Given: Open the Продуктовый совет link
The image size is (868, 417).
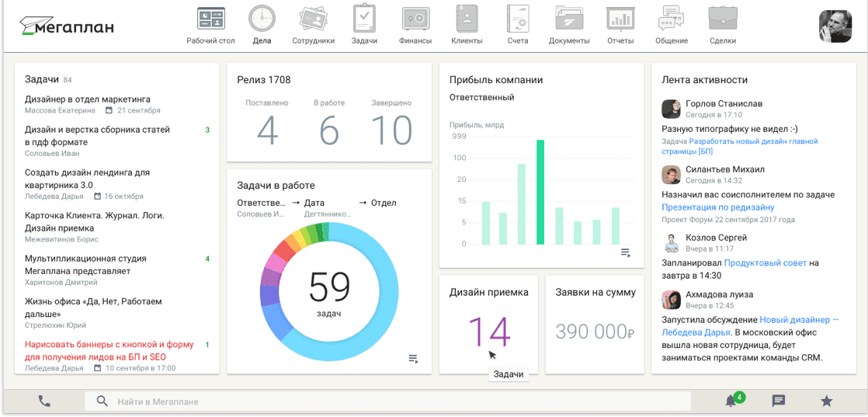Looking at the screenshot, I should pyautogui.click(x=765, y=262).
